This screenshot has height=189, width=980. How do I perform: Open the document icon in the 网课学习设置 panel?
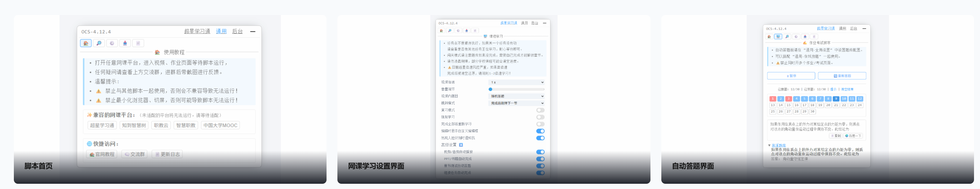(475, 30)
